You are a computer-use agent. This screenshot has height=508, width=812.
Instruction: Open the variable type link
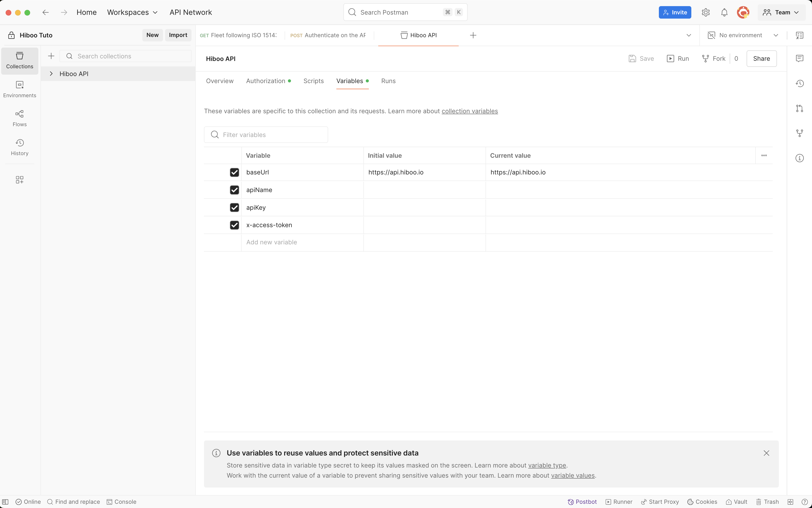click(x=547, y=465)
